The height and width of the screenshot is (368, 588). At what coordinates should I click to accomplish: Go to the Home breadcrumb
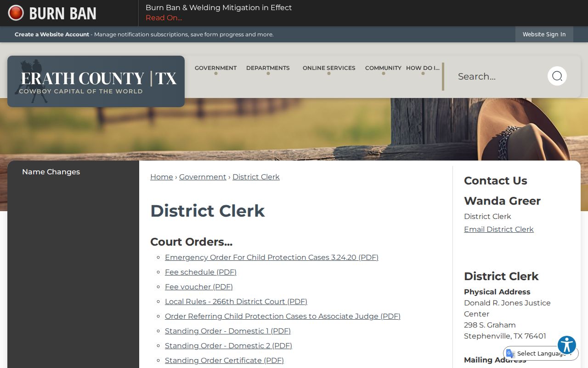[x=162, y=177]
